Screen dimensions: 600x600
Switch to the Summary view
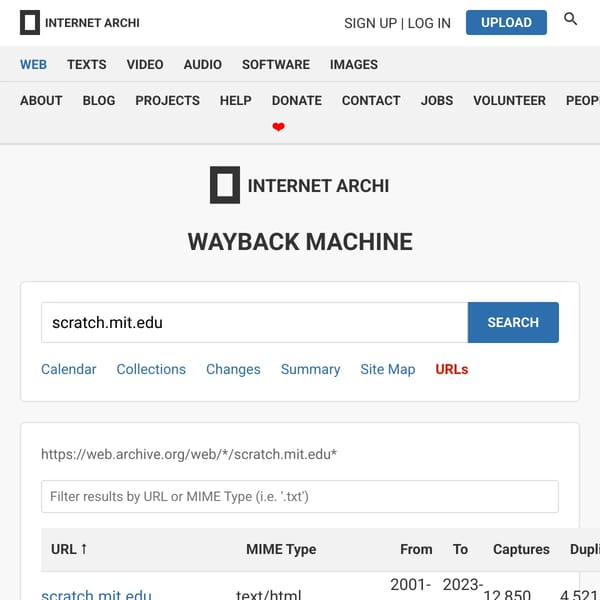coord(310,369)
